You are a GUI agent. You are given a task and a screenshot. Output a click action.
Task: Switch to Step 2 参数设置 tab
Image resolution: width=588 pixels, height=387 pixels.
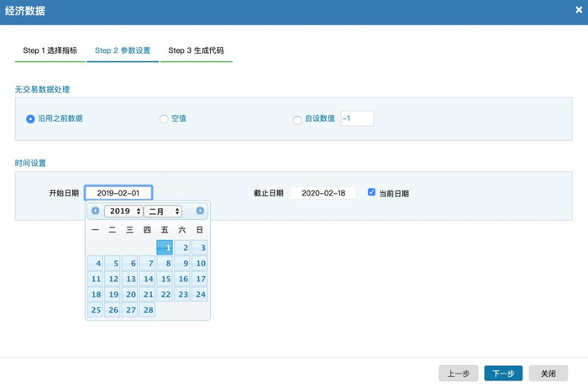pyautogui.click(x=123, y=50)
